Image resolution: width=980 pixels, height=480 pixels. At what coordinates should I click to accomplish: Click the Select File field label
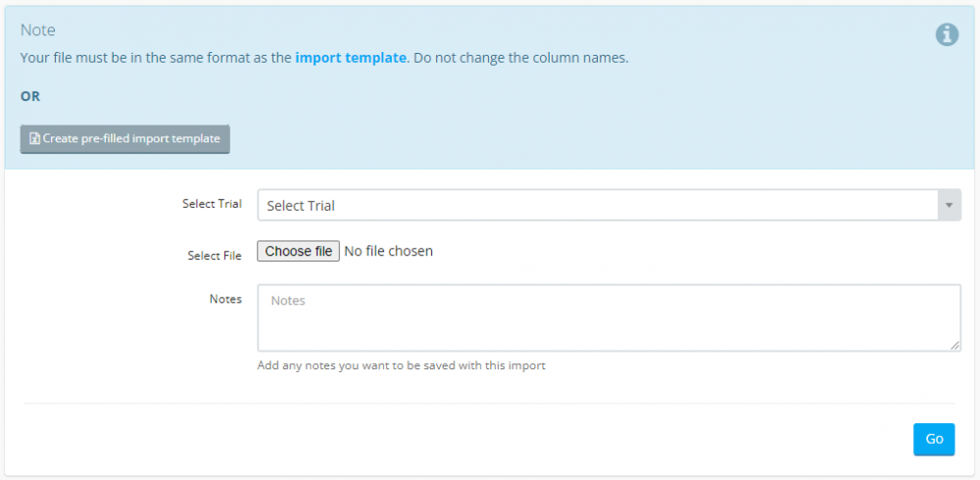point(215,256)
